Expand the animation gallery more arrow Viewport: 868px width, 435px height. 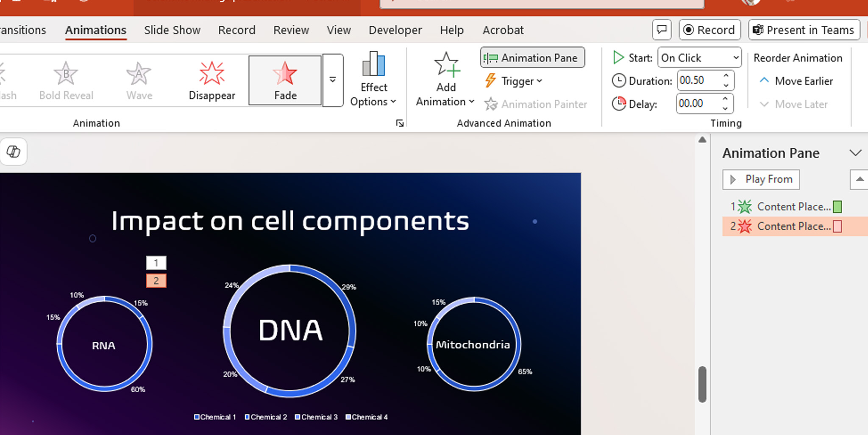point(333,80)
